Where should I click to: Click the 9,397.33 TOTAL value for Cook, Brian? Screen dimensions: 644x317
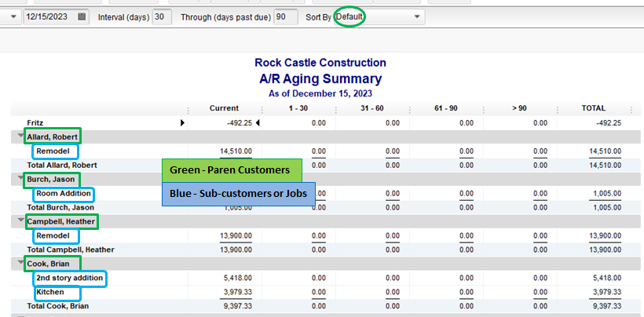click(x=607, y=306)
